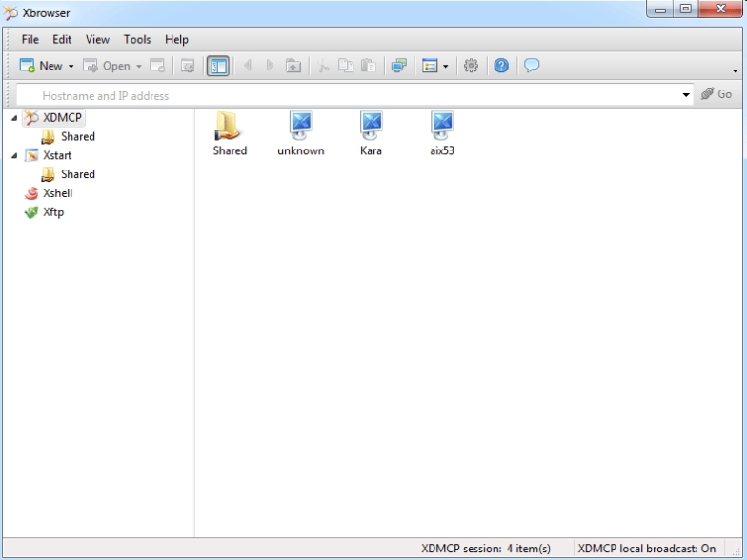The width and height of the screenshot is (747, 560).
Task: Select the Kara session icon
Action: click(371, 133)
